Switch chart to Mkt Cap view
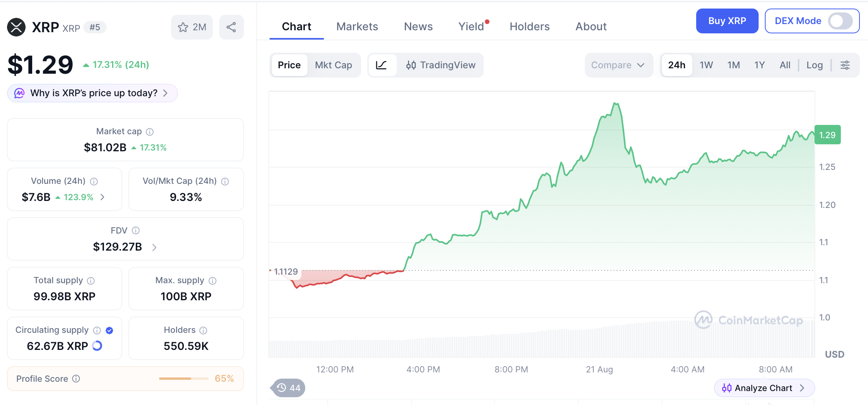Image resolution: width=868 pixels, height=405 pixels. point(334,65)
